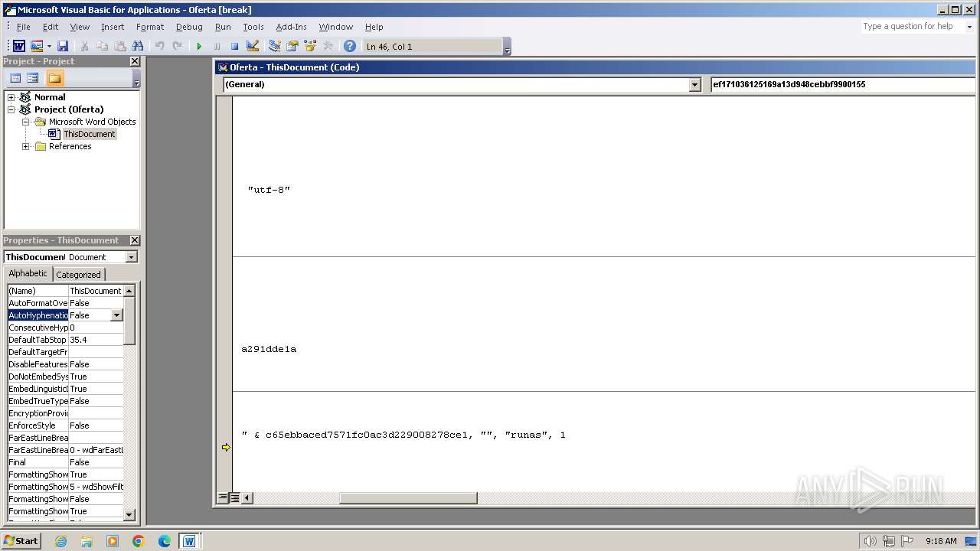Click View Code in Project panel

click(15, 78)
